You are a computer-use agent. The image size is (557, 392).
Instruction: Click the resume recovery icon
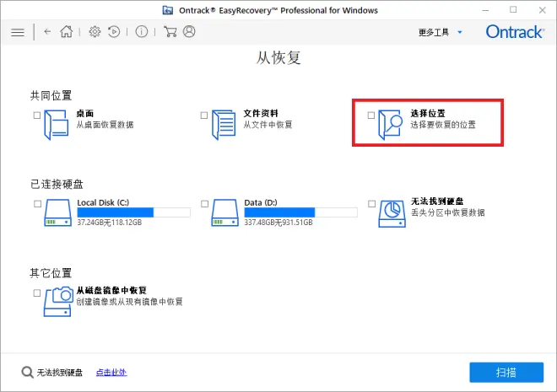point(114,32)
